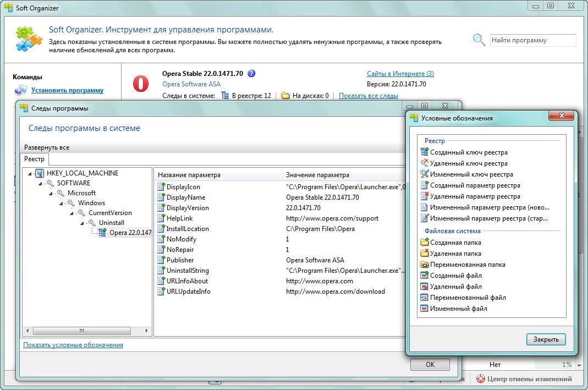588x390 pixels.
Task: Click the icon beside DisplayName parameter
Action: 161,197
